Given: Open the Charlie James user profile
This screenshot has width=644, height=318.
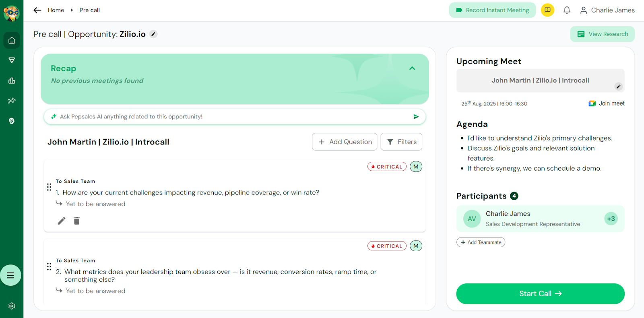Looking at the screenshot, I should 607,10.
